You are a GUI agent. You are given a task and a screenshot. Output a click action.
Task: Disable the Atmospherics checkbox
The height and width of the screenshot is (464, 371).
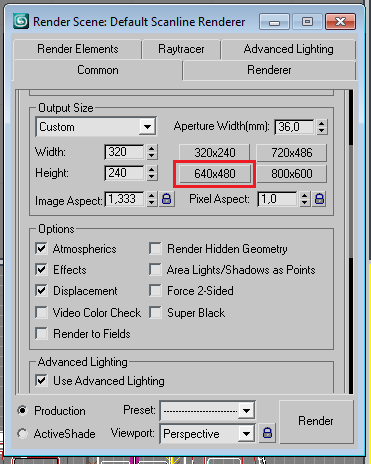pos(41,248)
